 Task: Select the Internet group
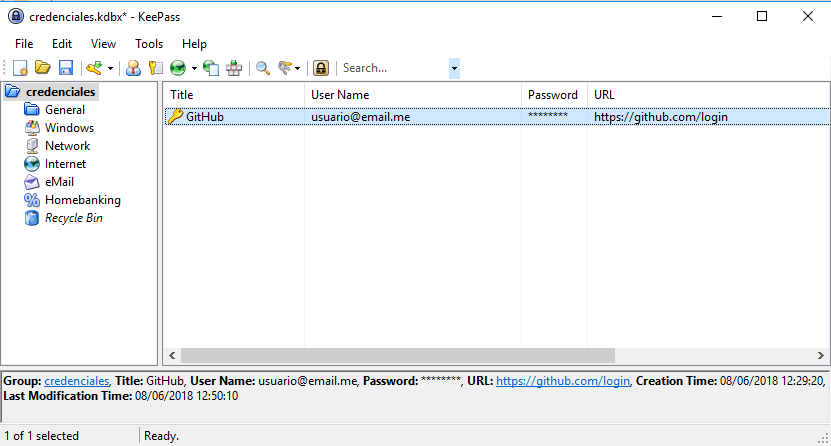pyautogui.click(x=65, y=164)
